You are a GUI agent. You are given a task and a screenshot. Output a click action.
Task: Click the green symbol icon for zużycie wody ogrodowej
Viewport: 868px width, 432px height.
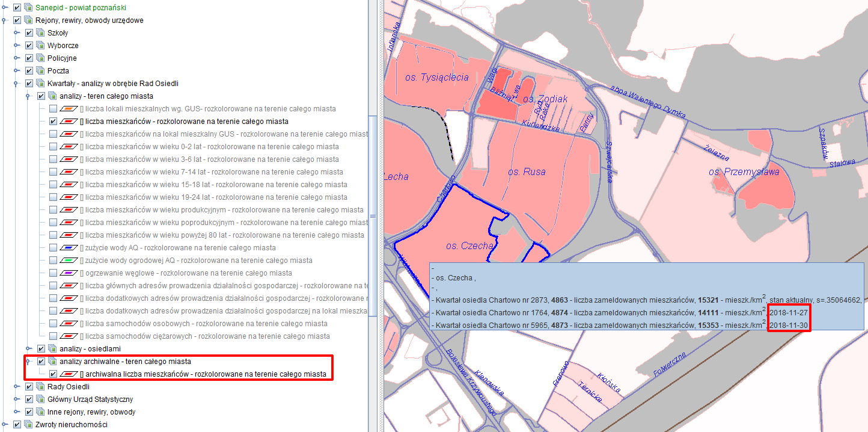(69, 261)
